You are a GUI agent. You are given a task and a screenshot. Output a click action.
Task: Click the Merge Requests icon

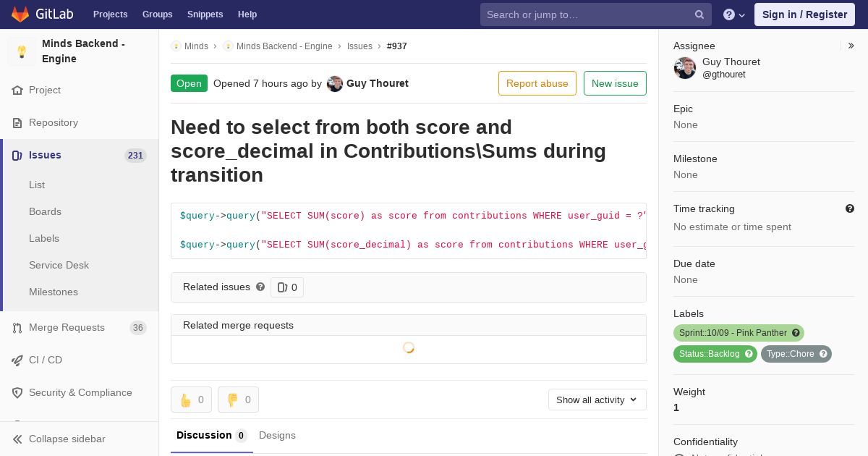17,328
